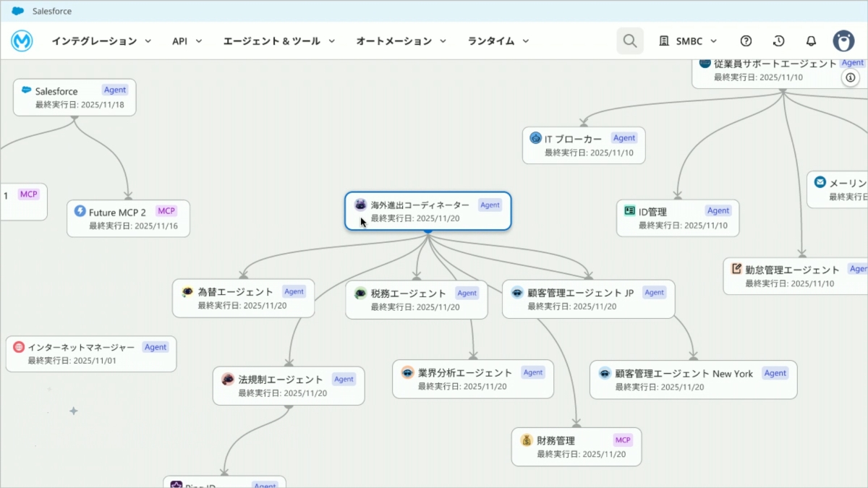Open the オートメーション menu

point(401,41)
